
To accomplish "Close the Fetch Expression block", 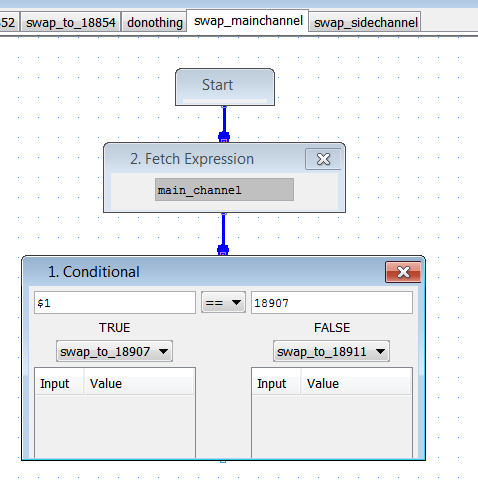I will click(x=323, y=159).
